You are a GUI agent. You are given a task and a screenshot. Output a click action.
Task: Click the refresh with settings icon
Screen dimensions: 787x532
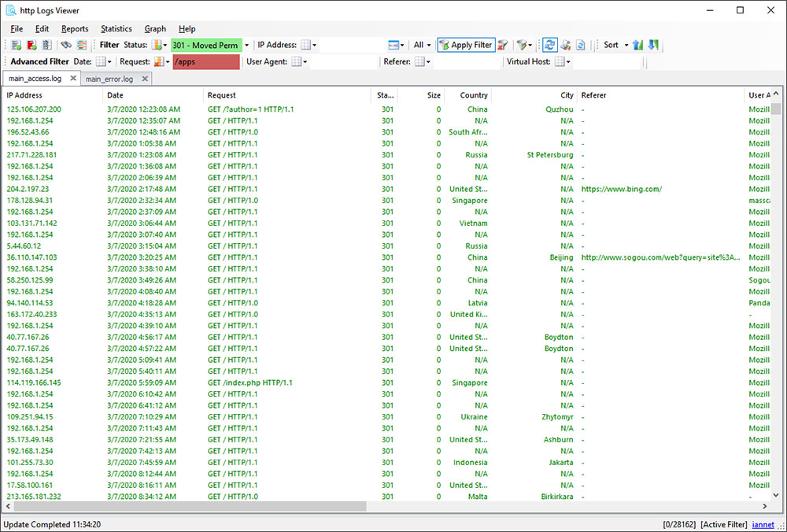coord(565,45)
